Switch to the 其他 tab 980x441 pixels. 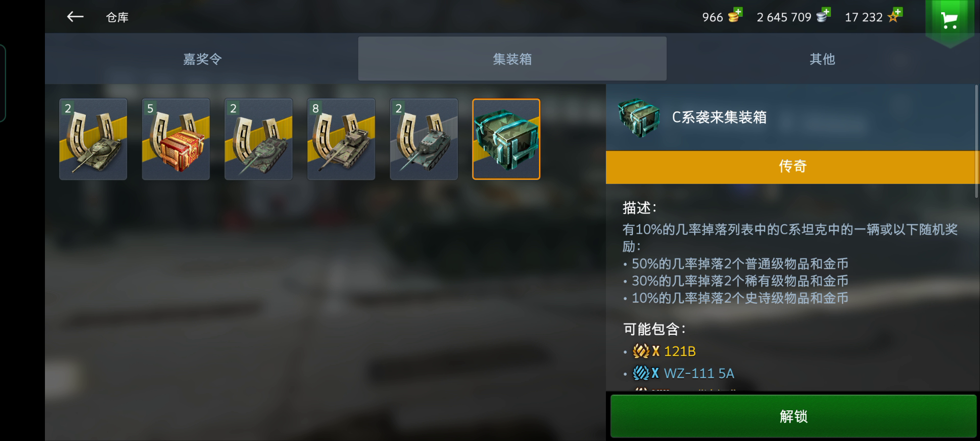[x=822, y=59]
